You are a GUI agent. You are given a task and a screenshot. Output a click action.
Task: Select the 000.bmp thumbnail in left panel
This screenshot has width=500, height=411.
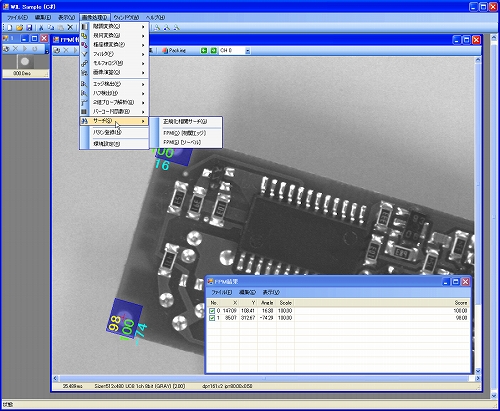point(25,66)
